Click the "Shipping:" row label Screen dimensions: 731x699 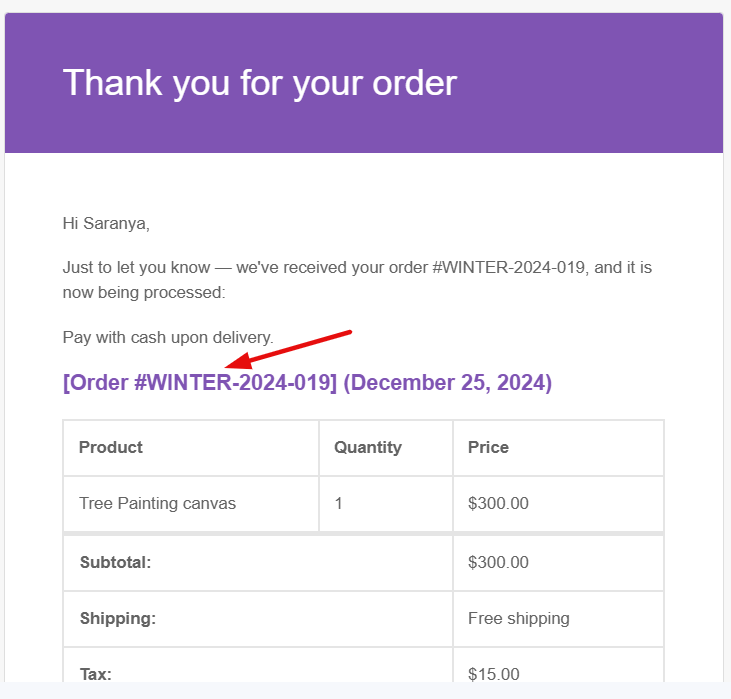tap(117, 618)
